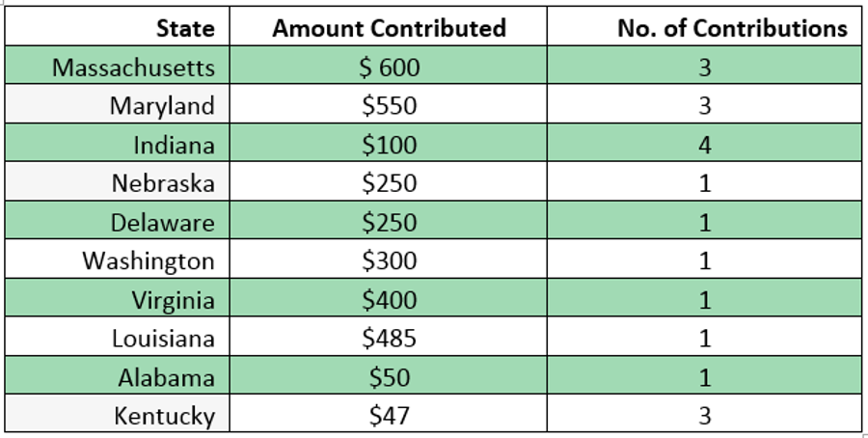
Task: Click the $ 600 amount cell
Action: click(x=390, y=68)
